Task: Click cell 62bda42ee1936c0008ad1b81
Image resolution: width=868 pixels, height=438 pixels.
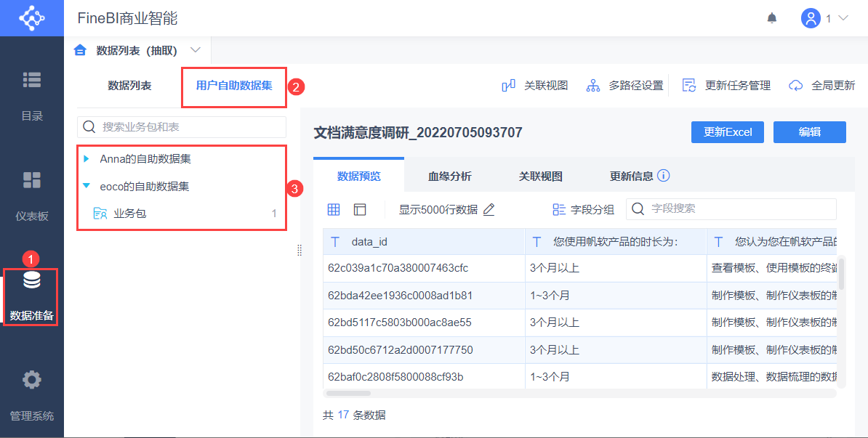Action: (x=424, y=296)
